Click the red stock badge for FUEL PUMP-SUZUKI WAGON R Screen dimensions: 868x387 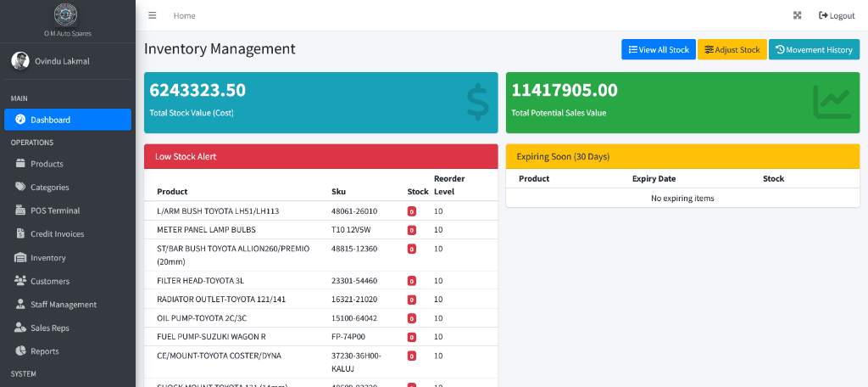coord(411,337)
